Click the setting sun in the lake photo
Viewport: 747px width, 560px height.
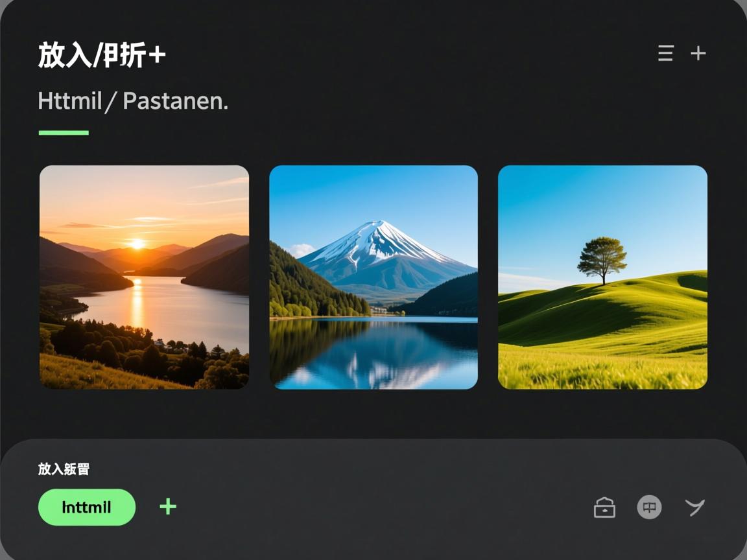(x=137, y=244)
